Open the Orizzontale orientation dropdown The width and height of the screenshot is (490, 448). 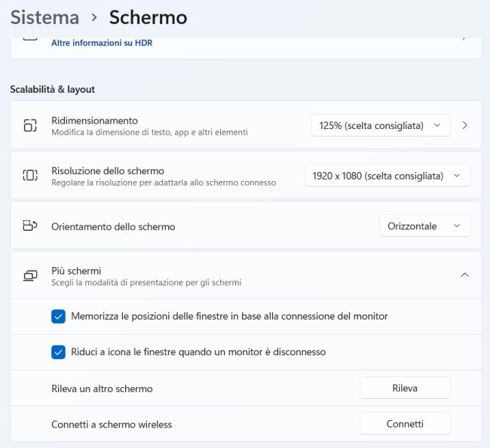[x=423, y=226]
